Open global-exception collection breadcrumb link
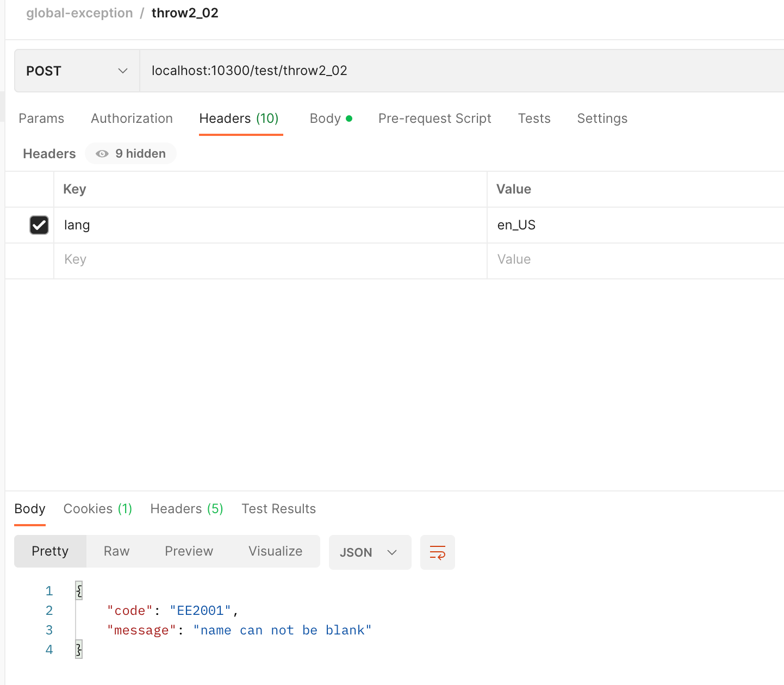The image size is (784, 685). point(79,13)
